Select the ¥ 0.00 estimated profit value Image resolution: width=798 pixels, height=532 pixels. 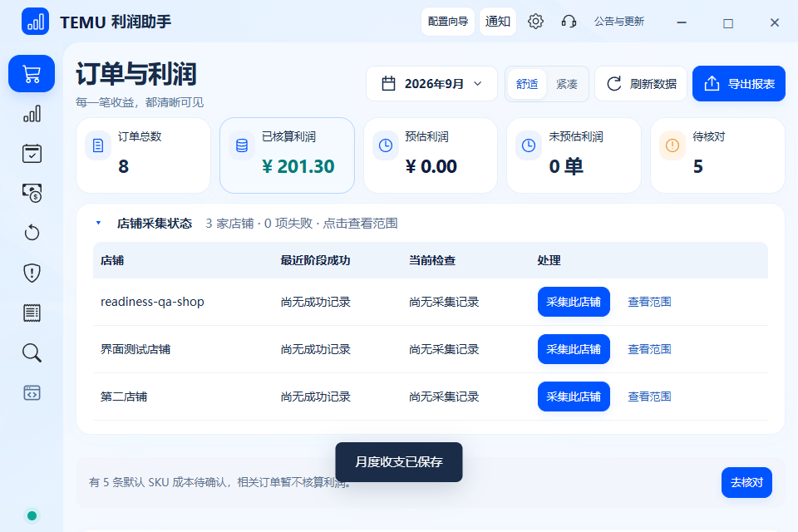(431, 166)
